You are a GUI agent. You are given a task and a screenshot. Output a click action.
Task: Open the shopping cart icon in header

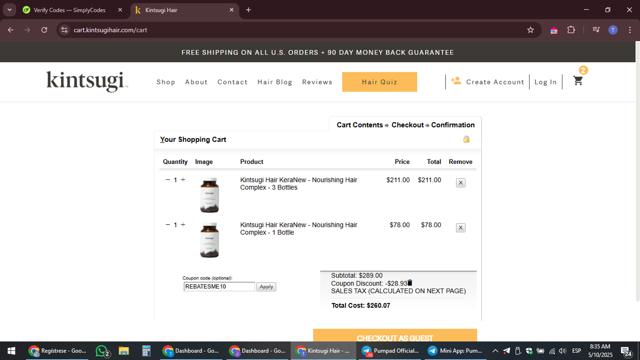pos(578,81)
